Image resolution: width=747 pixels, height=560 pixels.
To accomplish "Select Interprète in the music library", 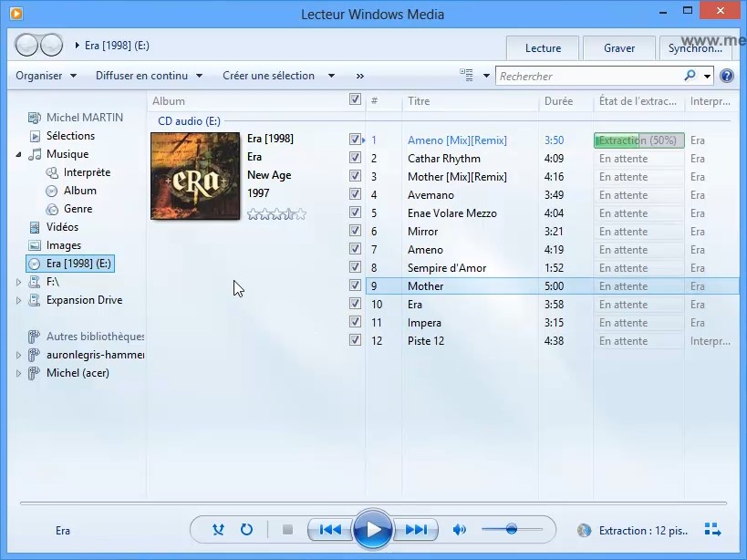I will [x=87, y=172].
